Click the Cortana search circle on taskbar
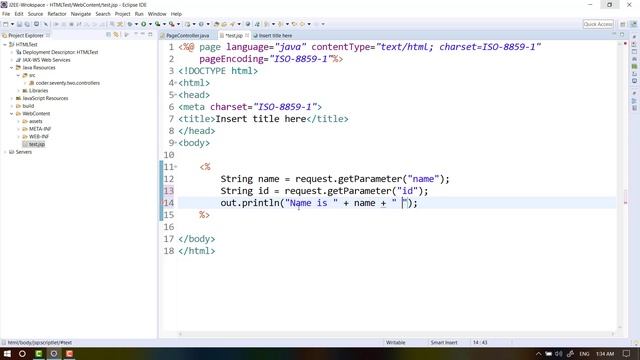This screenshot has height=360, width=640. pyautogui.click(x=22, y=353)
